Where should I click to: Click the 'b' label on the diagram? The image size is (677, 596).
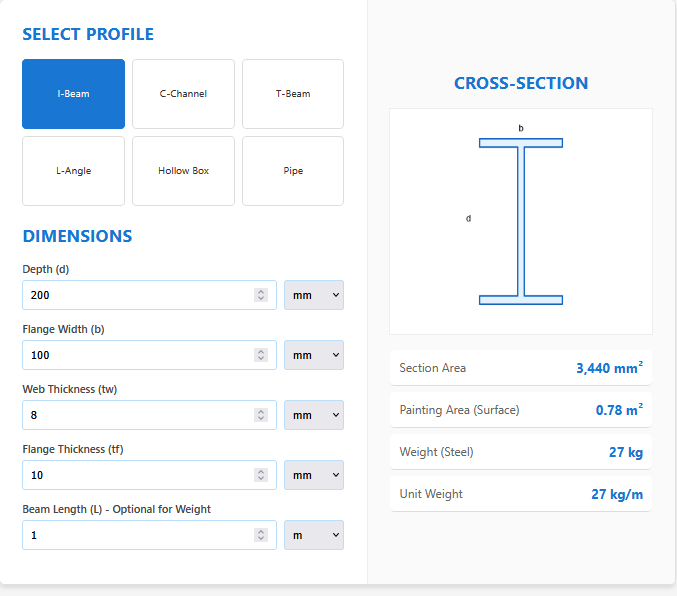(521, 128)
